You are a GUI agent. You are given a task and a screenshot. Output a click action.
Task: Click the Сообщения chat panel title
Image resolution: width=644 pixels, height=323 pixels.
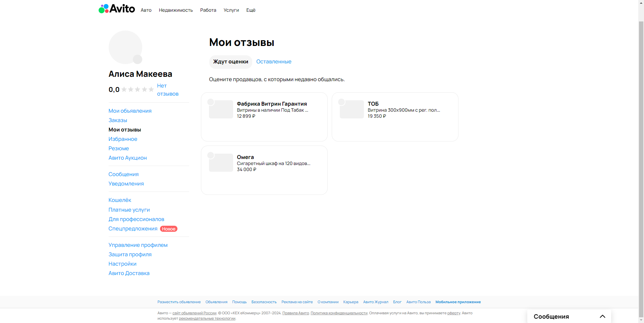click(x=551, y=317)
